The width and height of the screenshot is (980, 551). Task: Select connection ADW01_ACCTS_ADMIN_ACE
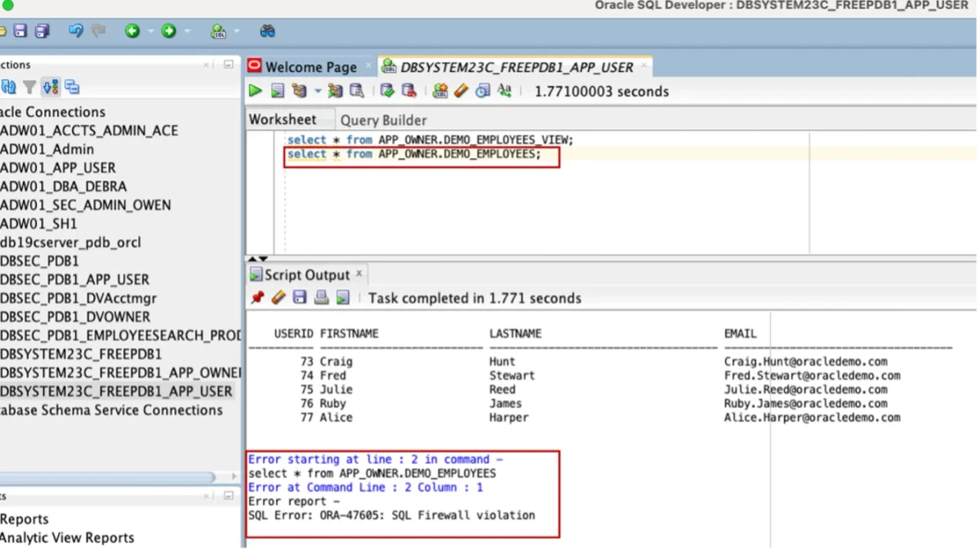pos(89,131)
